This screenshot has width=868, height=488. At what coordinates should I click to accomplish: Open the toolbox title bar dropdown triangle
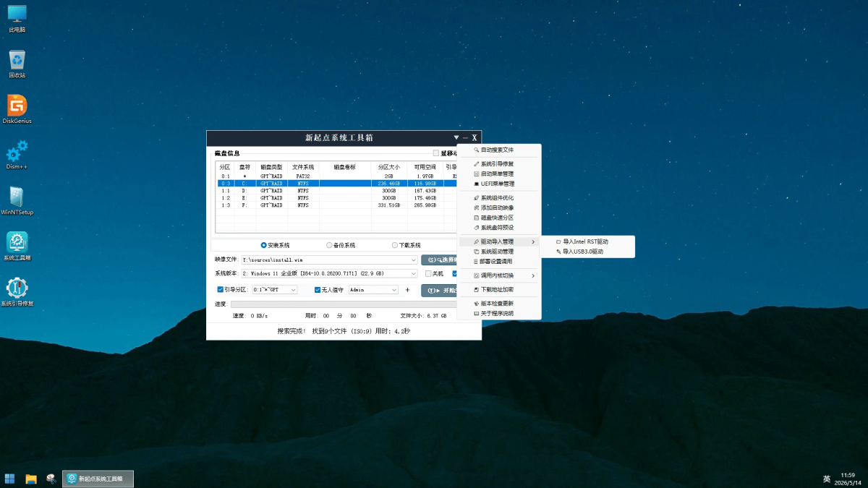(x=456, y=137)
